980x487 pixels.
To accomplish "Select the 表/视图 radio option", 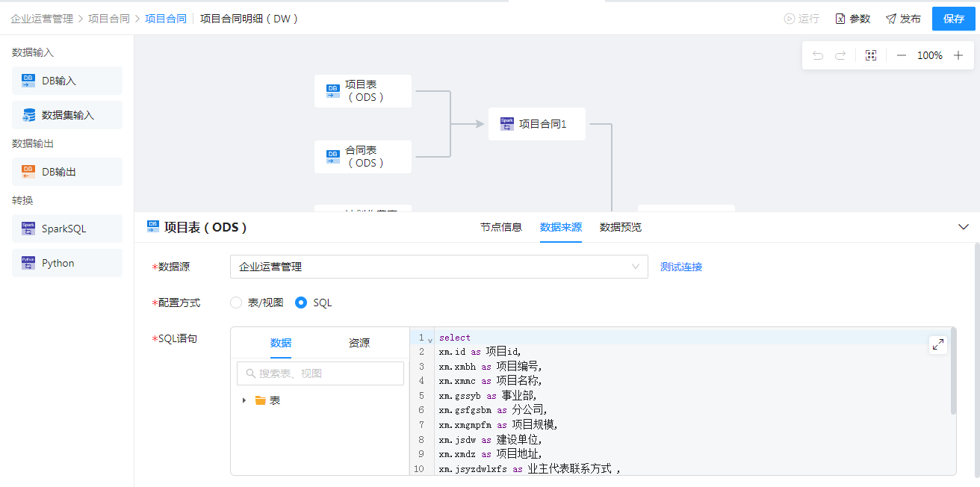I will (x=236, y=303).
